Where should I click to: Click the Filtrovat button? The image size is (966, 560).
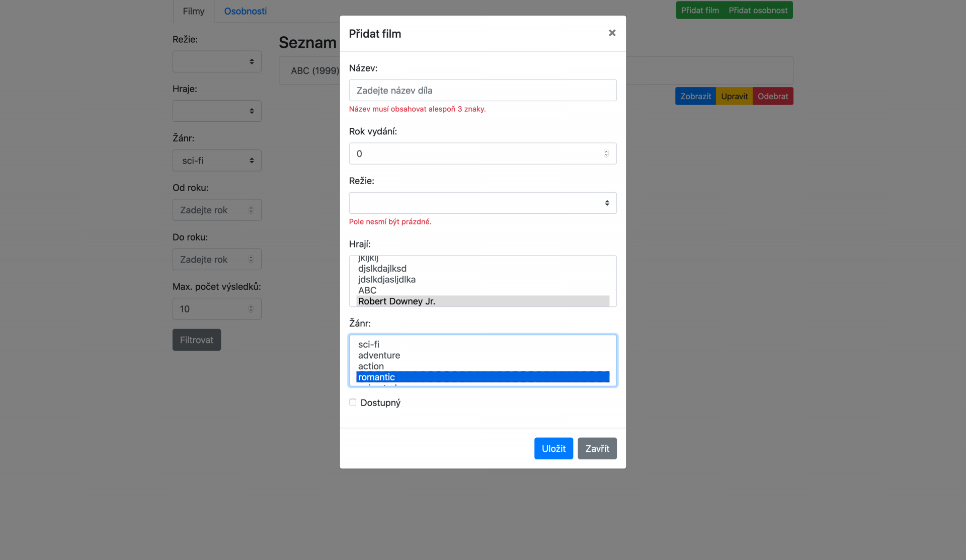point(196,340)
